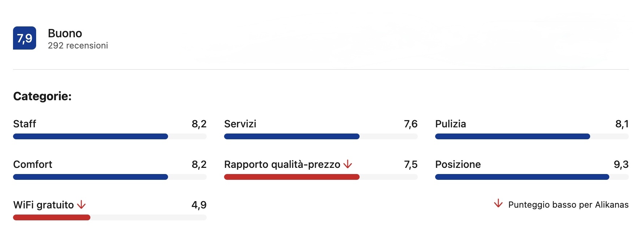Click the 292 recensioni text

(x=78, y=46)
